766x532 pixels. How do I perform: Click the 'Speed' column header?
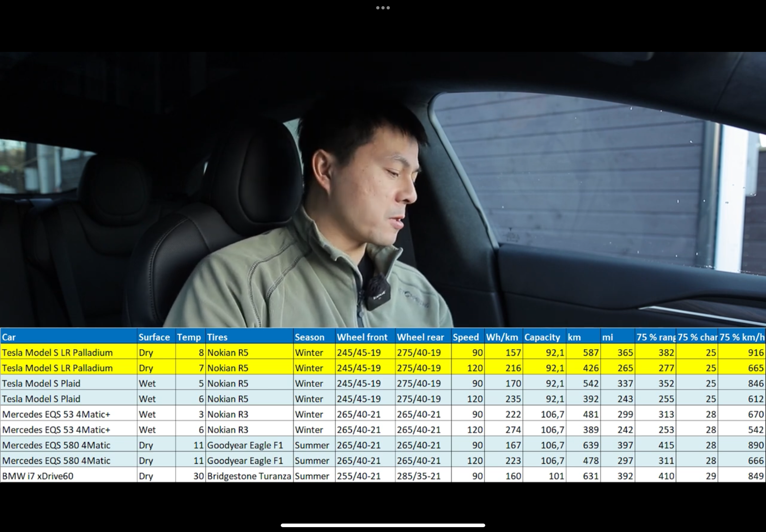point(468,337)
